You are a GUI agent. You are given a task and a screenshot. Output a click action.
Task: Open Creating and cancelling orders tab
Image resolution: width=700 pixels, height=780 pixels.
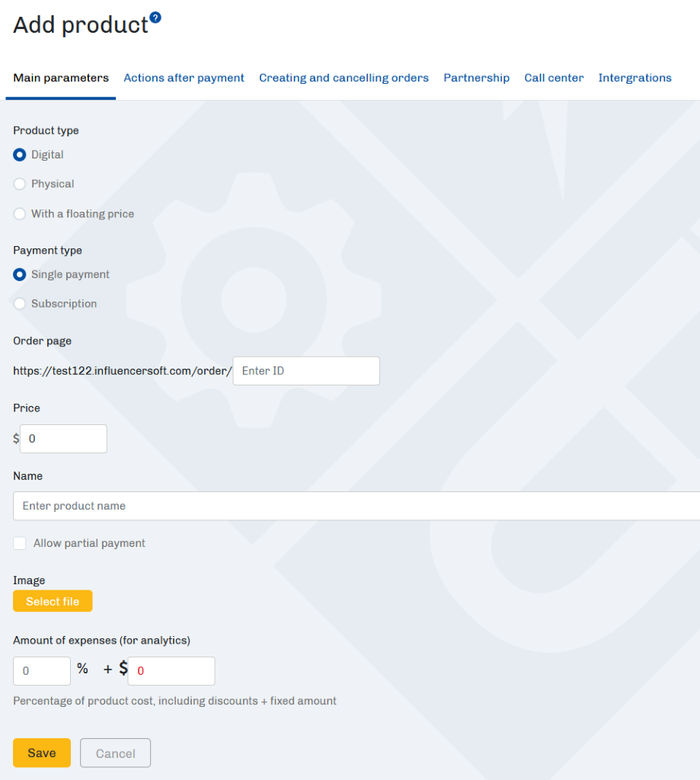click(344, 78)
